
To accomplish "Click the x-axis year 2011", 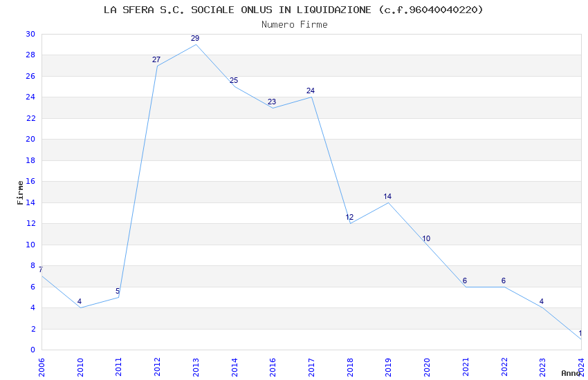I will [x=118, y=367].
